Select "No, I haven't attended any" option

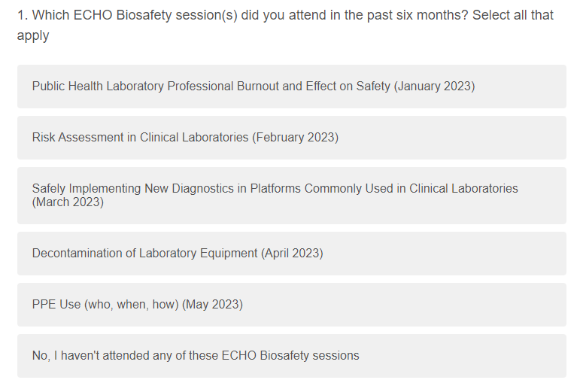pos(196,356)
